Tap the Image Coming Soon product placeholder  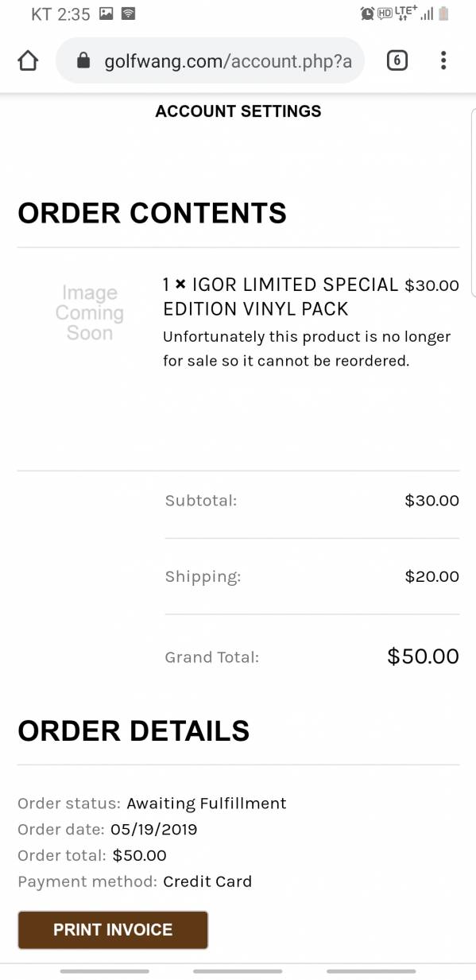tap(89, 312)
